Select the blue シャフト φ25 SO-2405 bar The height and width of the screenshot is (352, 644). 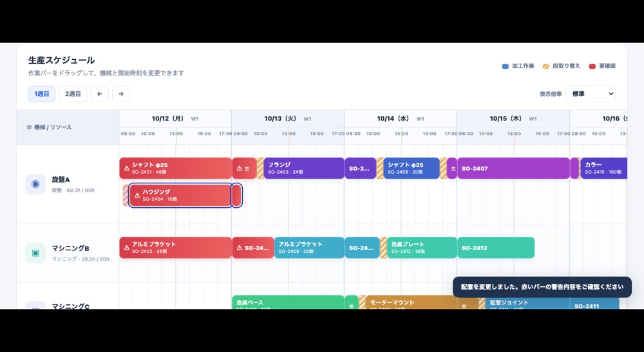412,168
